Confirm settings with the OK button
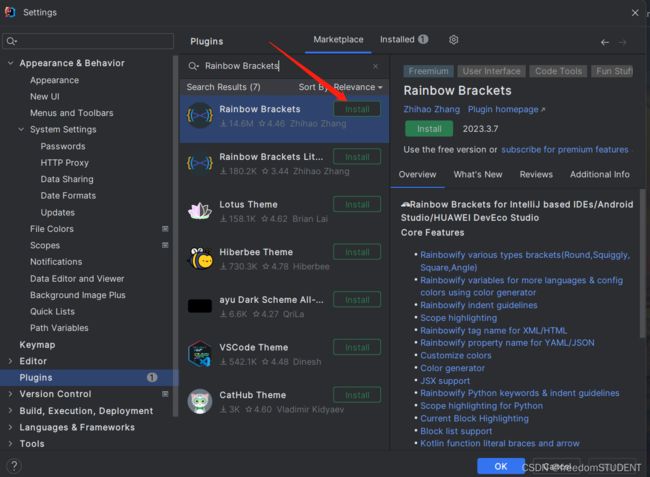The image size is (650, 477). [x=501, y=467]
